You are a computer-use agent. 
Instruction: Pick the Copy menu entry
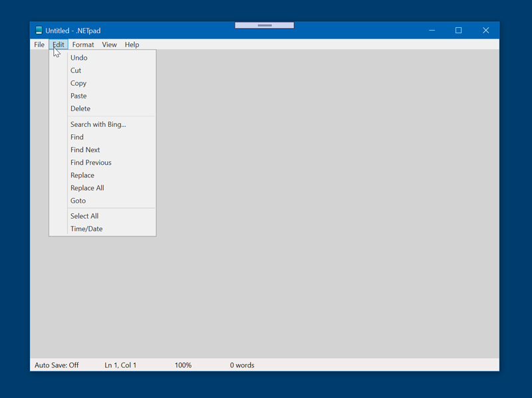(78, 83)
